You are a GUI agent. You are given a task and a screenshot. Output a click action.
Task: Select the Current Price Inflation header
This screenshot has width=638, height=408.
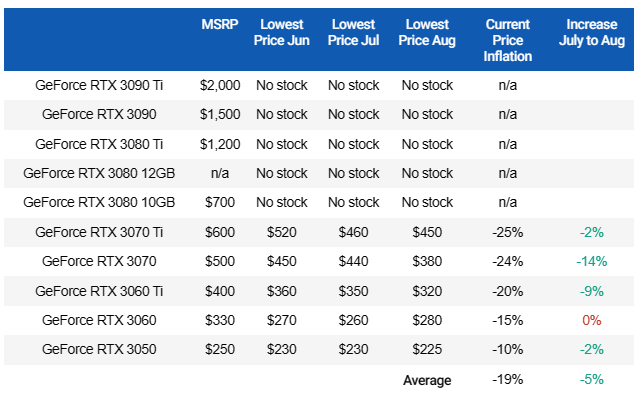507,43
